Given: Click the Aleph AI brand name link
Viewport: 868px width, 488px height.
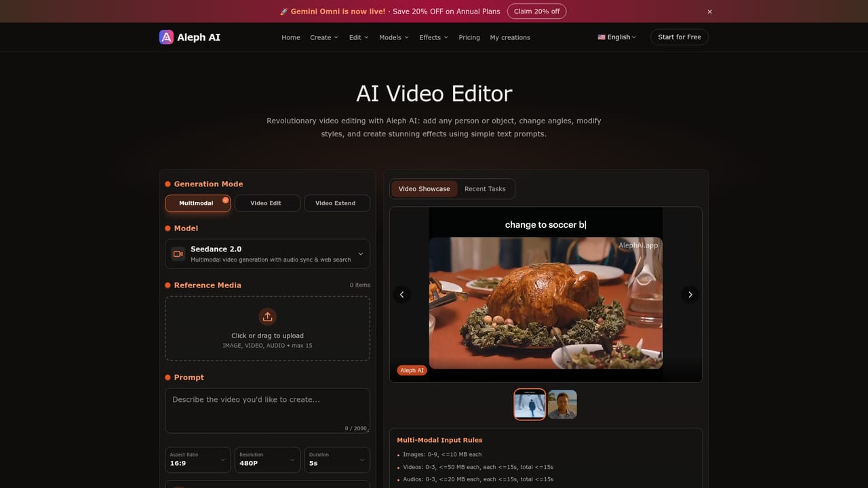Looking at the screenshot, I should coord(199,37).
